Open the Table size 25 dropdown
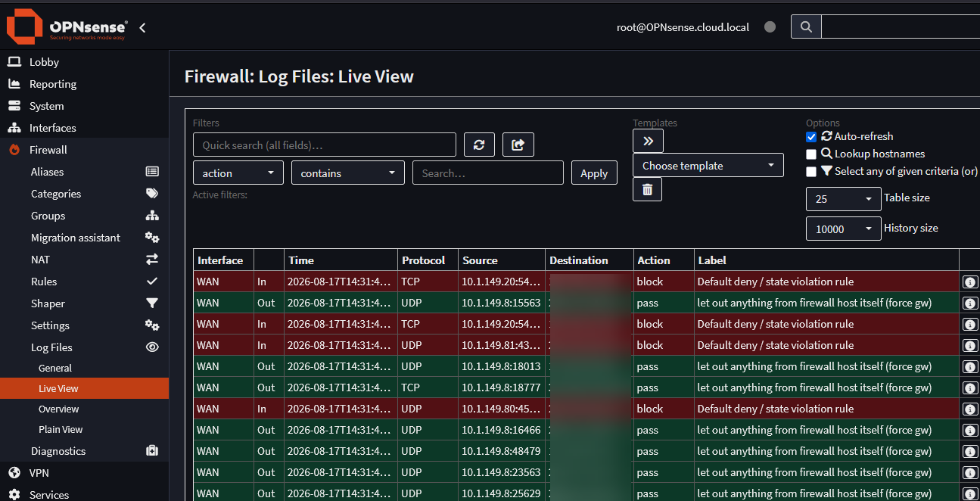Screen dimensions: 980x501 point(844,198)
